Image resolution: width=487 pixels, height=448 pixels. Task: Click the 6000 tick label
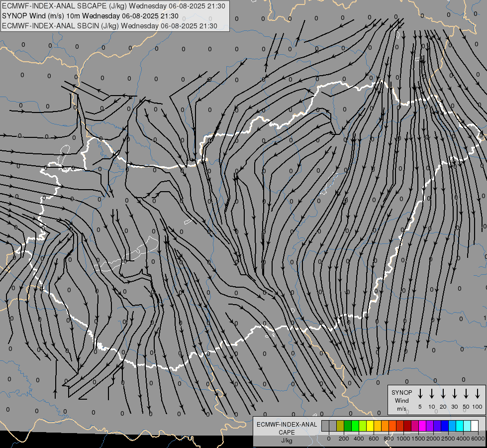tap(478, 439)
